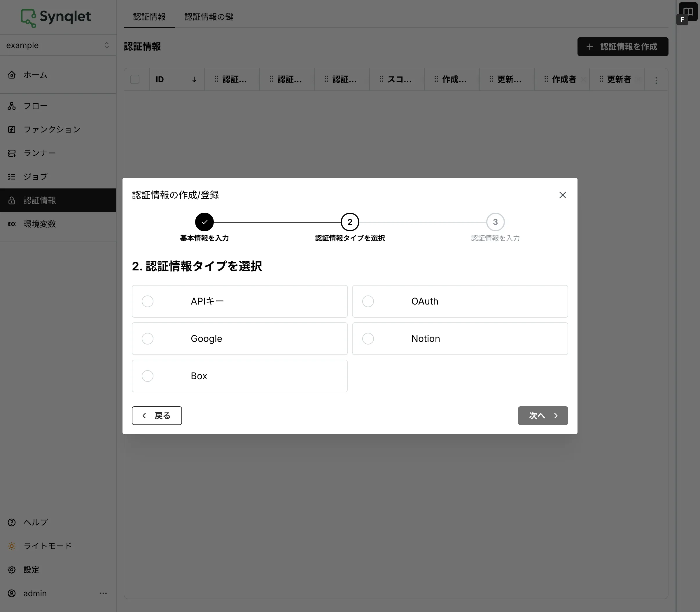The image size is (700, 612).
Task: Open ランナー in the sidebar
Action: 58,153
